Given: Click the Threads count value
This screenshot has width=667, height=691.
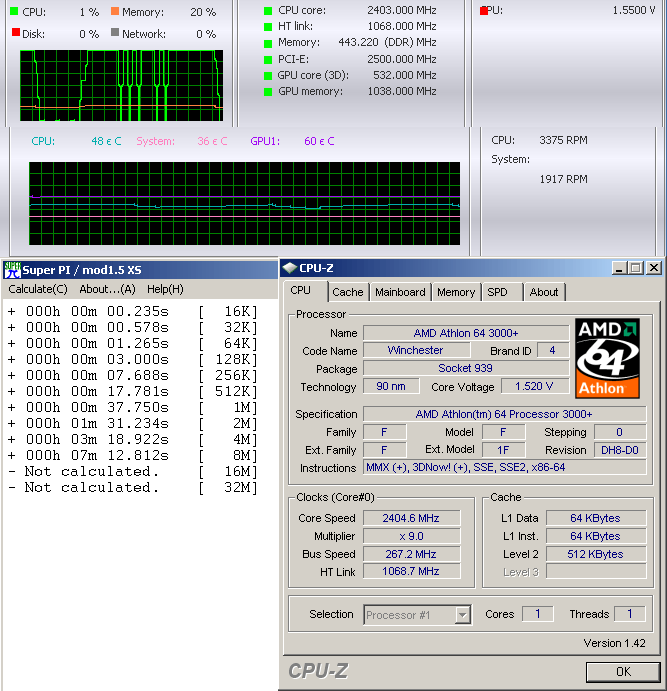Looking at the screenshot, I should pos(630,614).
